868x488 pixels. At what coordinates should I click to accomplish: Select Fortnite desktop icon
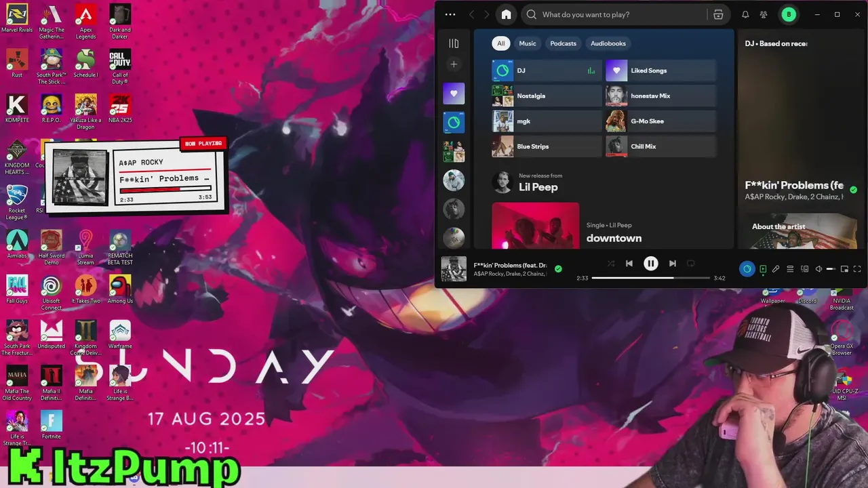[x=51, y=425]
